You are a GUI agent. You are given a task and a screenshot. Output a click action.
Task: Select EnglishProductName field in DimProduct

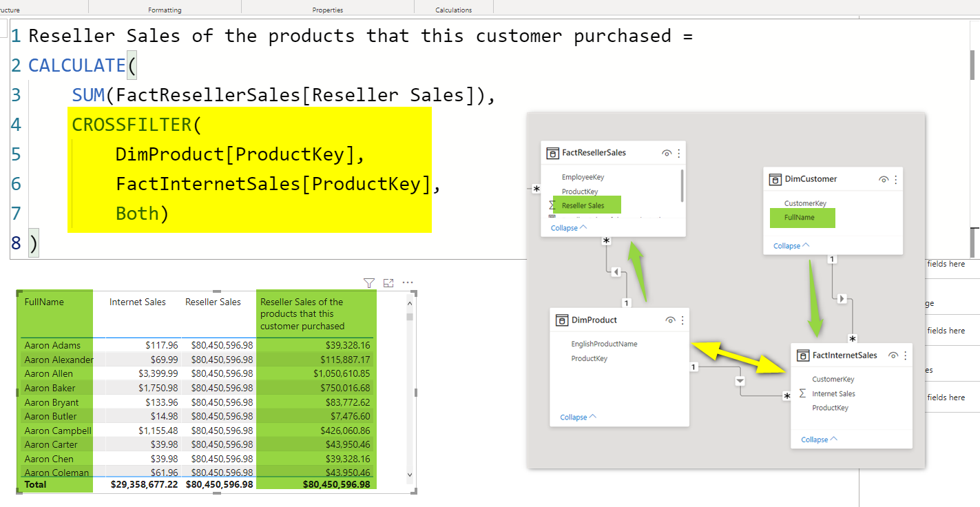tap(603, 344)
